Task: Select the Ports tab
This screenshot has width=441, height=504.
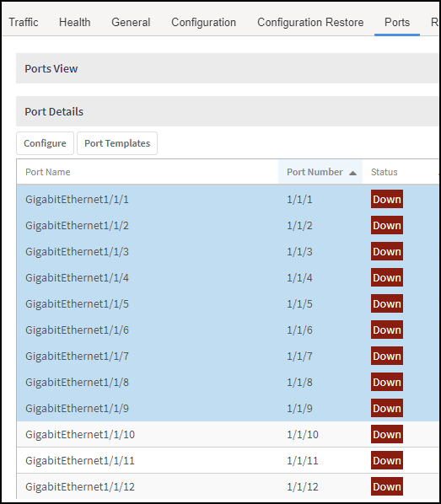Action: [x=397, y=23]
